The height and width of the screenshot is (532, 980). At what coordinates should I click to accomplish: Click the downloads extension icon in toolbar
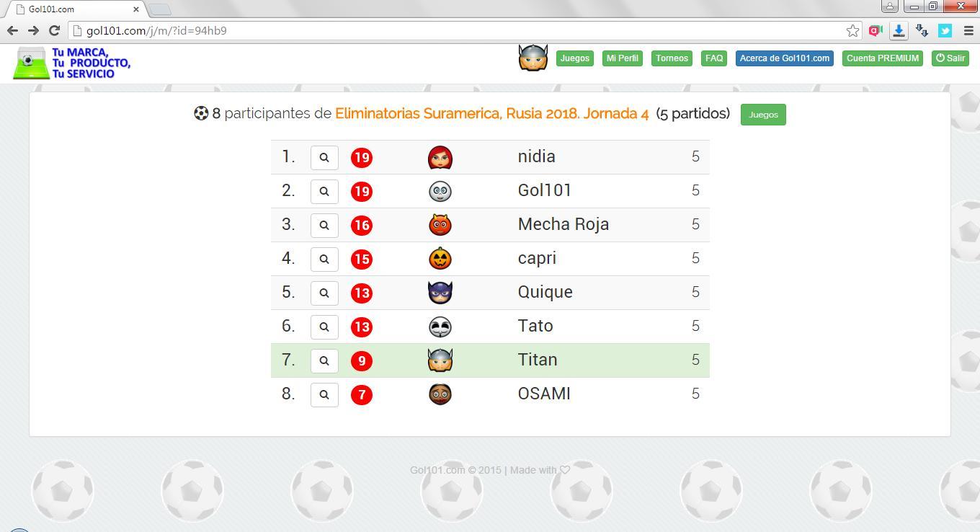coord(899,30)
